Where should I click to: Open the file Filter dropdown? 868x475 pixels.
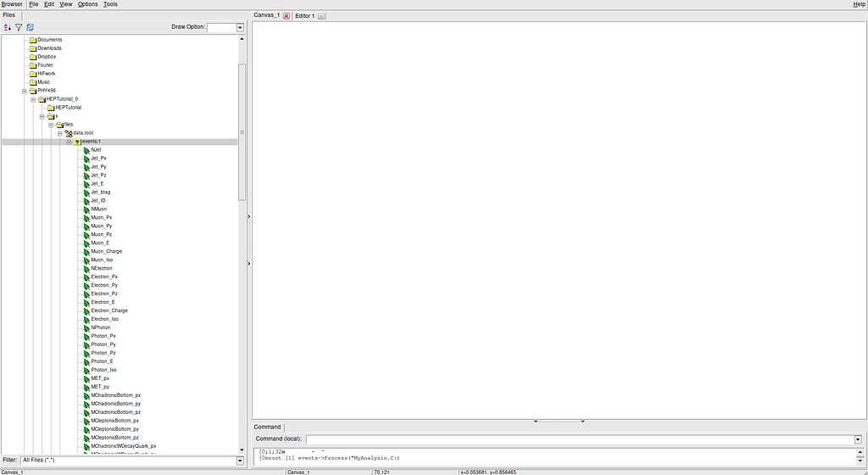pyautogui.click(x=240, y=461)
